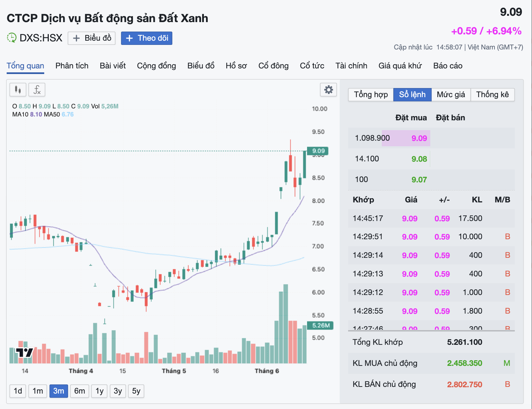Open the Cổ tức tab
Viewport: 532px width, 409px height.
click(312, 66)
